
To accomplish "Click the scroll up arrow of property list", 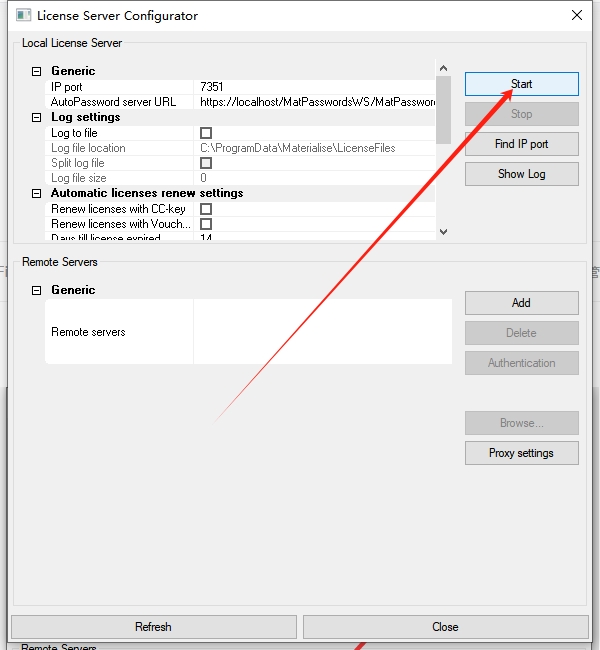I will (x=443, y=68).
